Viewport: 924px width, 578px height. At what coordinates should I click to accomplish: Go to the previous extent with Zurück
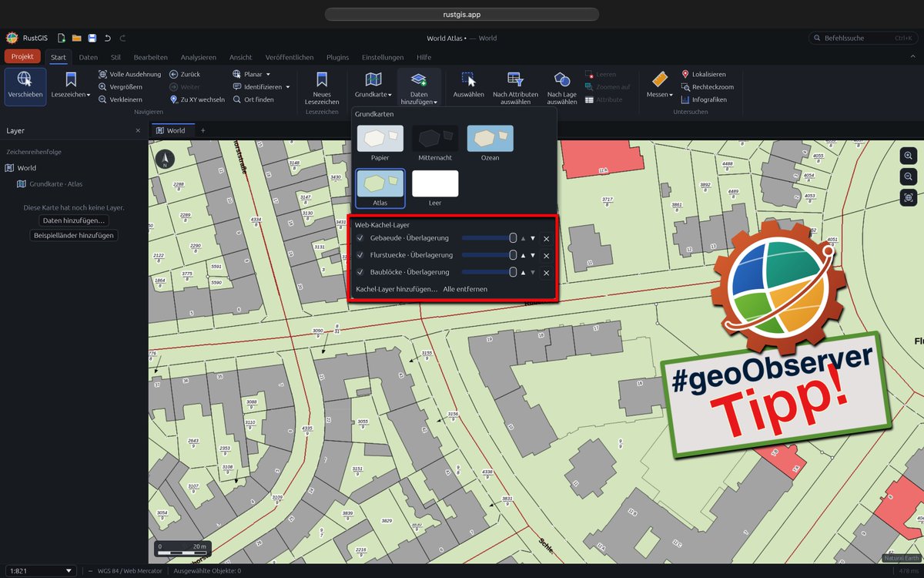(x=185, y=74)
